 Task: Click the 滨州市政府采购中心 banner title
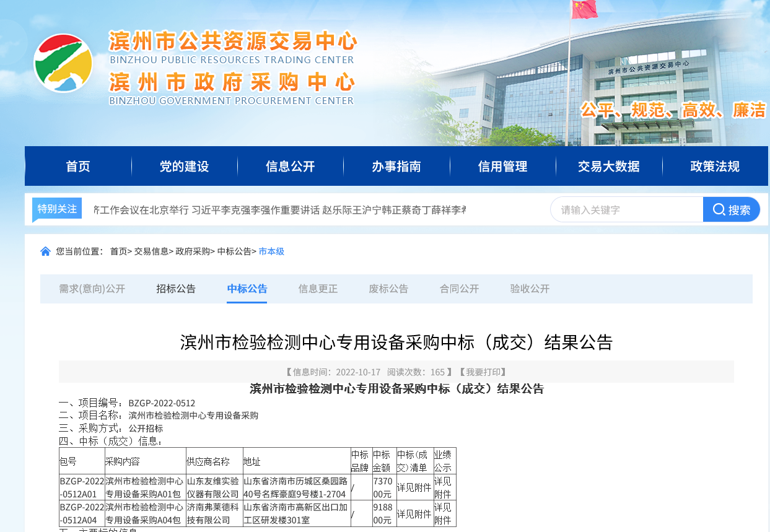tap(232, 82)
